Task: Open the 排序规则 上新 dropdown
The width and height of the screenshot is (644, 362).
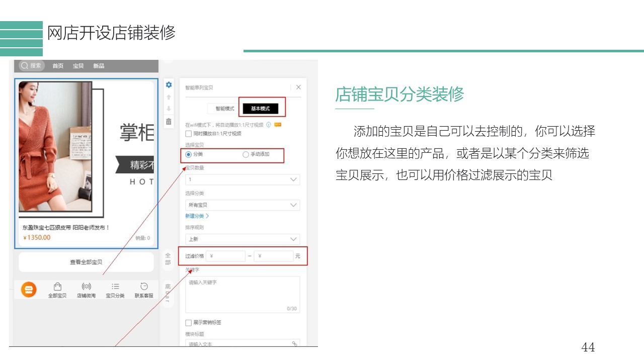Action: click(x=243, y=239)
